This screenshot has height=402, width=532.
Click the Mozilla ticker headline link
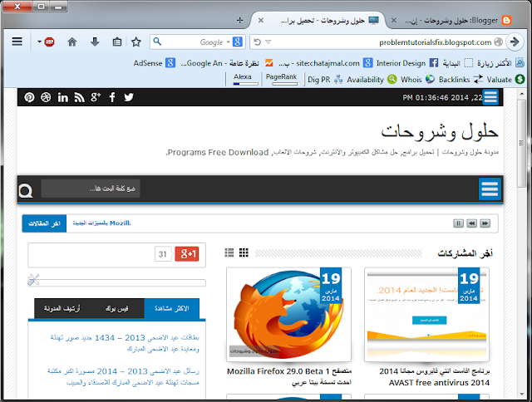[101, 223]
